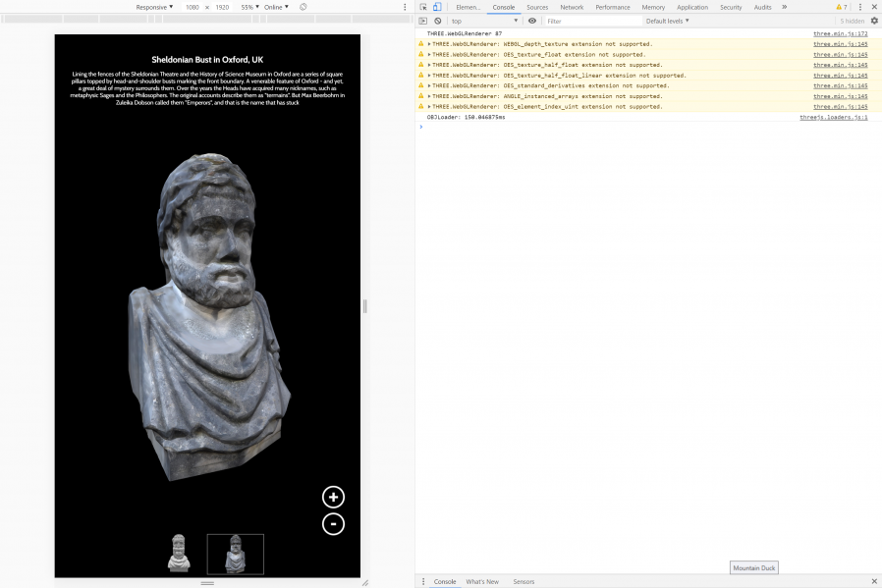Show more panels via the chevron
Viewport: 882px width, 588px height.
tap(784, 7)
